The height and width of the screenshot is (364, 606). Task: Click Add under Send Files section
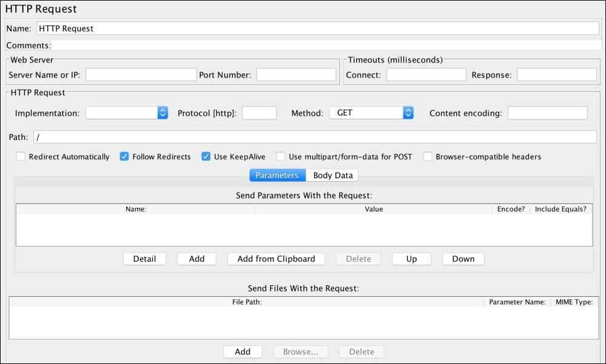[x=242, y=351]
